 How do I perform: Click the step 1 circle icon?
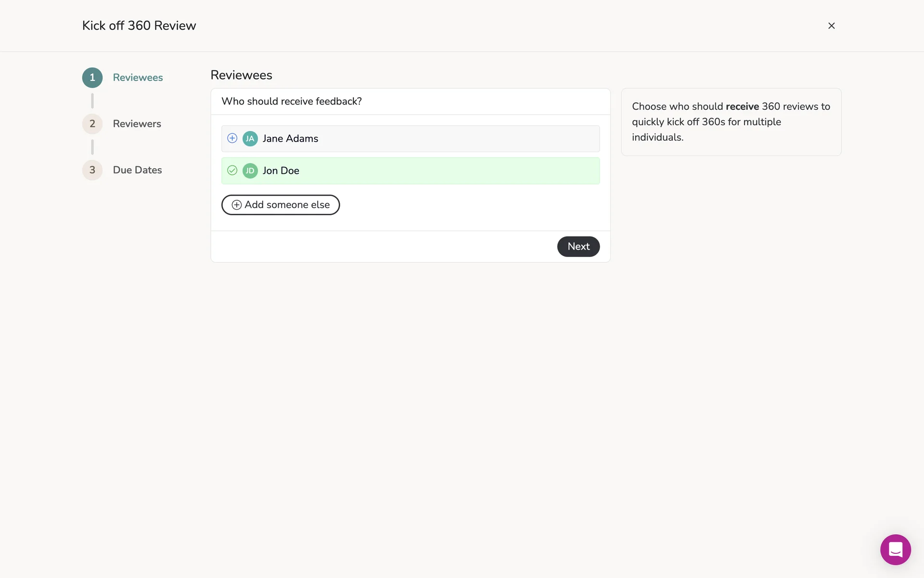click(92, 78)
